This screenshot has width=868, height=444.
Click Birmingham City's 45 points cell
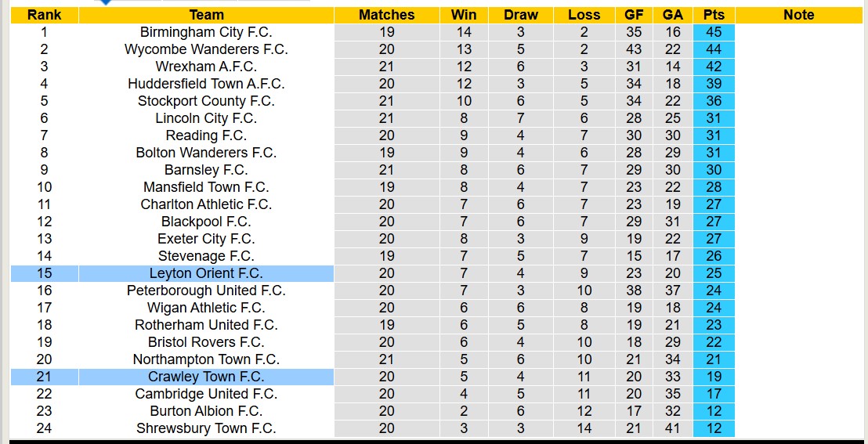[714, 32]
